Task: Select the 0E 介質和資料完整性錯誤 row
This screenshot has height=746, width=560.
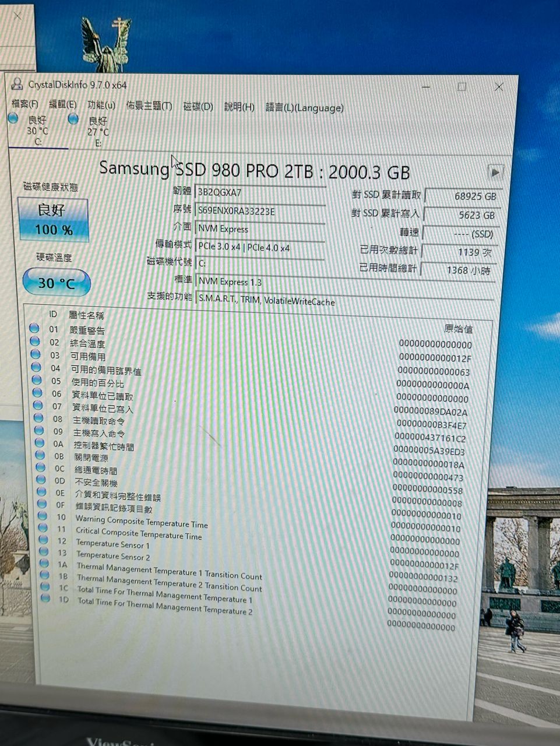Action: pos(118,495)
